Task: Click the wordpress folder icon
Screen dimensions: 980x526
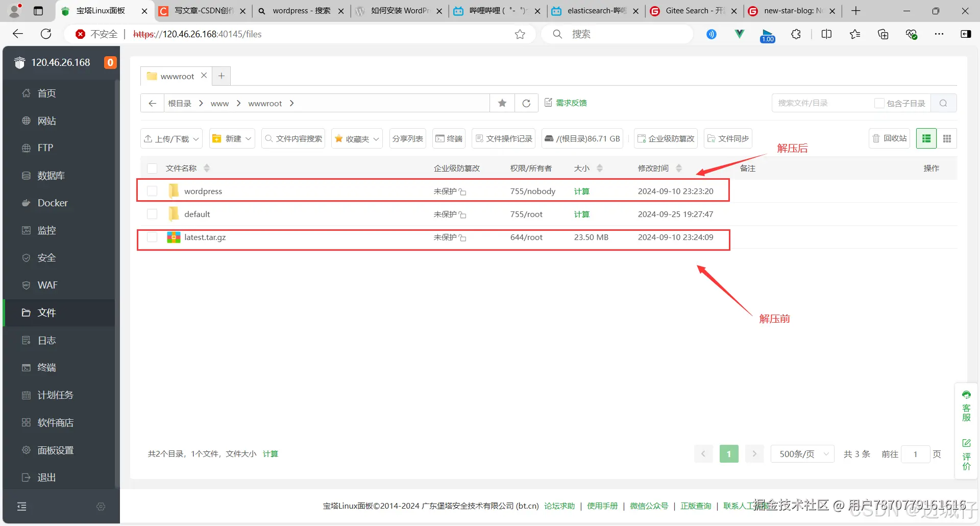Action: pos(174,191)
